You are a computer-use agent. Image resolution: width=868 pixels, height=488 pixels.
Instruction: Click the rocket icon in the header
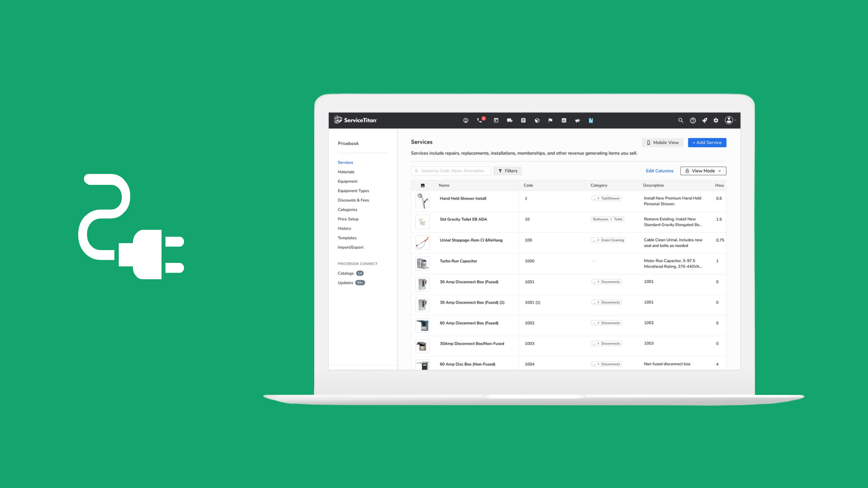pyautogui.click(x=704, y=121)
